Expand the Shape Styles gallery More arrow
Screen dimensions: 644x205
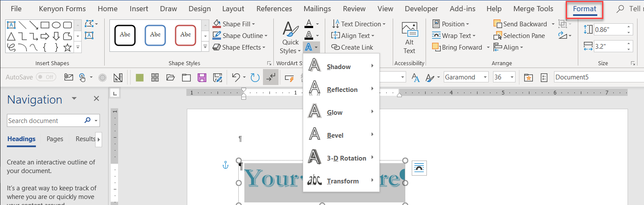click(205, 47)
